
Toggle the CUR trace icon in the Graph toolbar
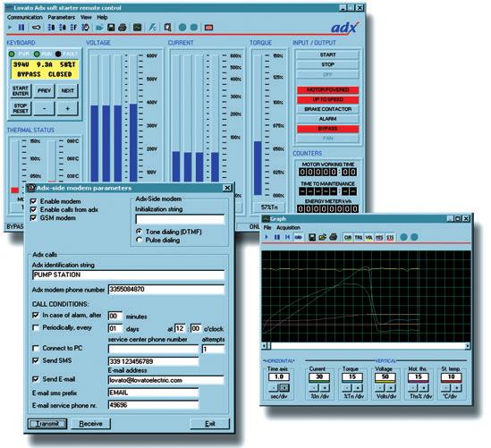[x=348, y=237]
